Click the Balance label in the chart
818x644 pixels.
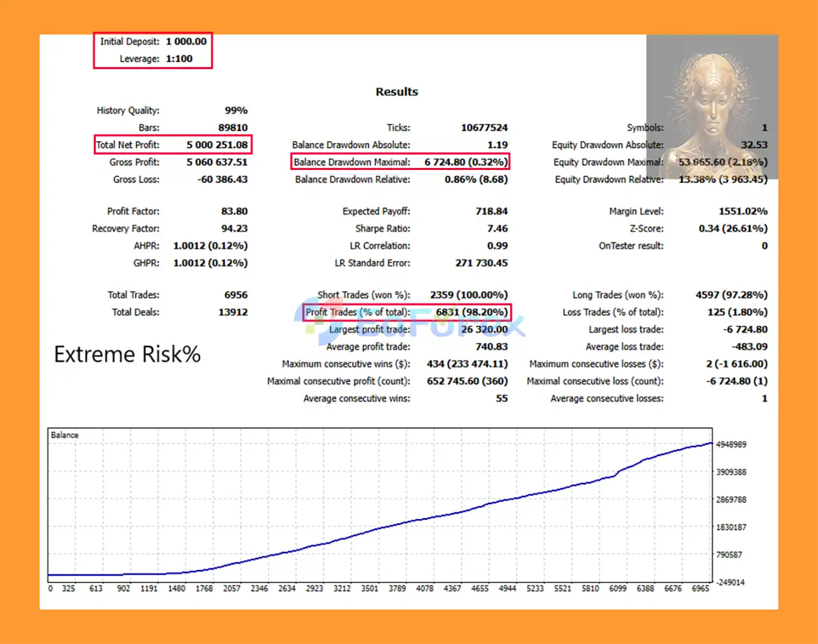65,435
